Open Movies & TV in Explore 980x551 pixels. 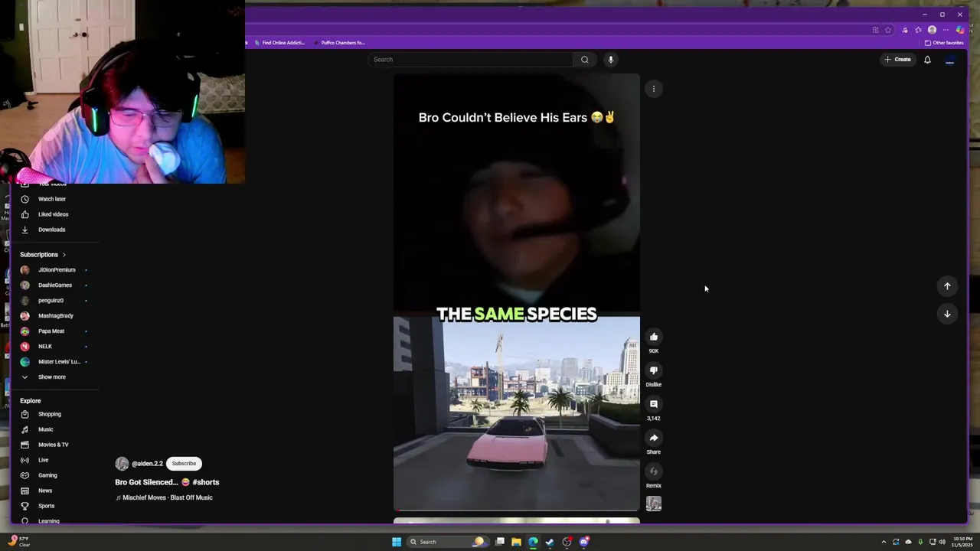(54, 445)
